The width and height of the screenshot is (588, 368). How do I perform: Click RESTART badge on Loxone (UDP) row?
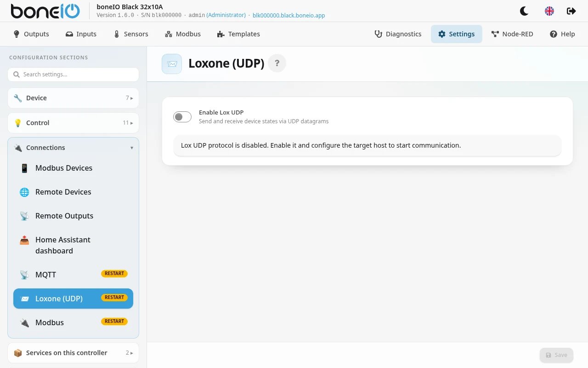(114, 298)
